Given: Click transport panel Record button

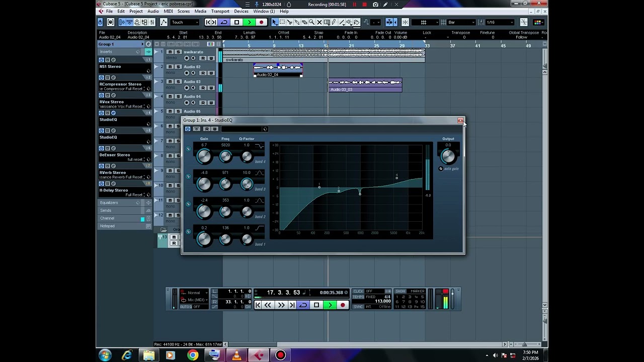Looking at the screenshot, I should click(343, 305).
